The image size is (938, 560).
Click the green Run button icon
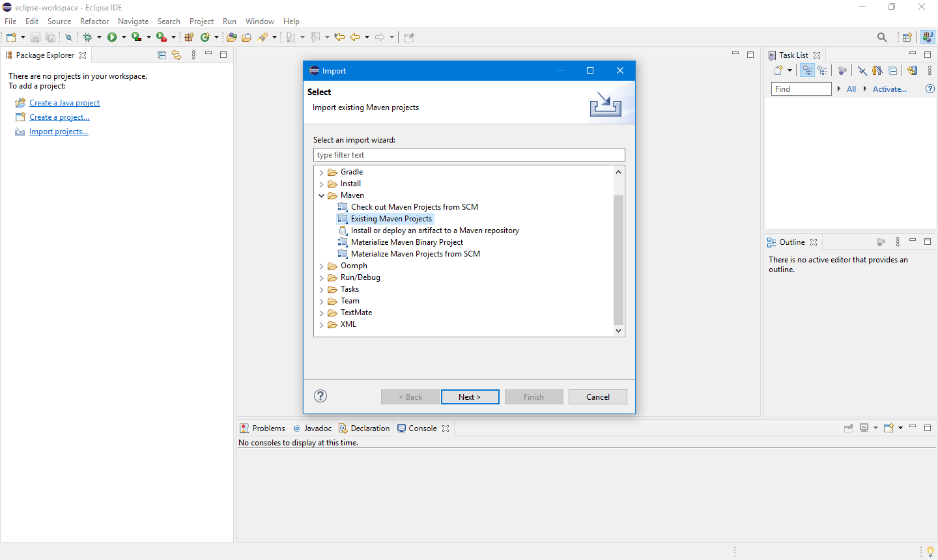112,37
